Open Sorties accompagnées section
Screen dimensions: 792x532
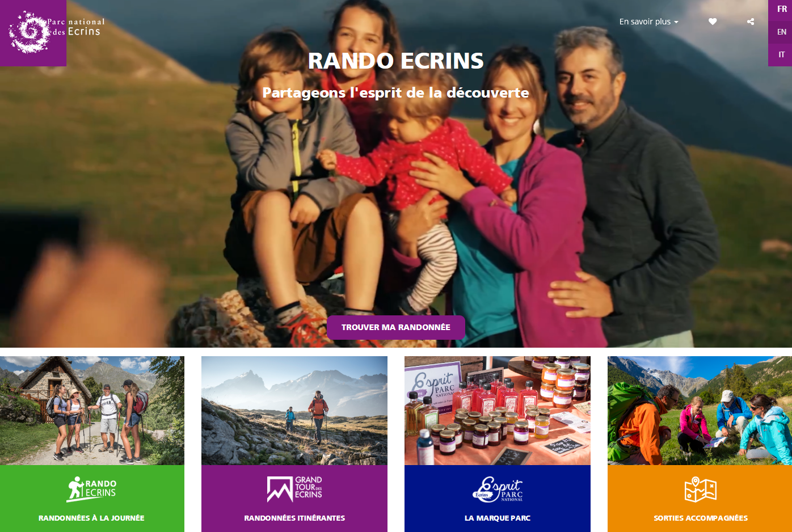pyautogui.click(x=701, y=518)
